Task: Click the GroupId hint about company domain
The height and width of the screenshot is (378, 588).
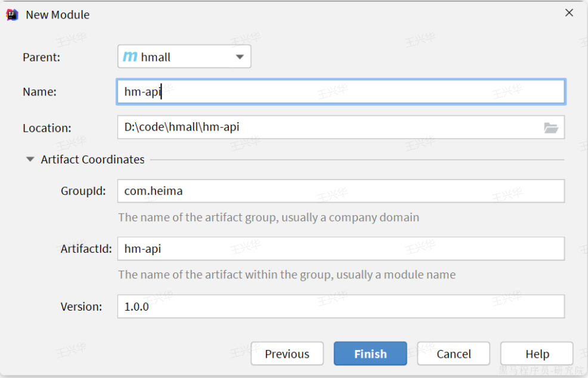Action: tap(268, 218)
